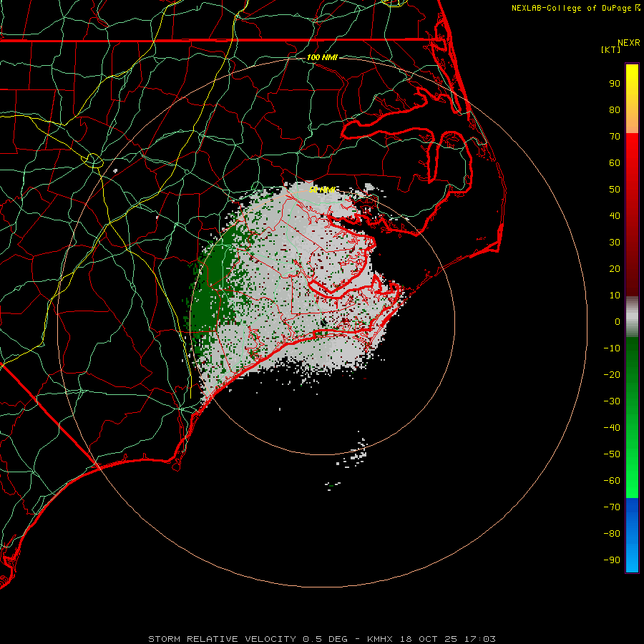Click the 50 NMI range ring label

tap(323, 190)
